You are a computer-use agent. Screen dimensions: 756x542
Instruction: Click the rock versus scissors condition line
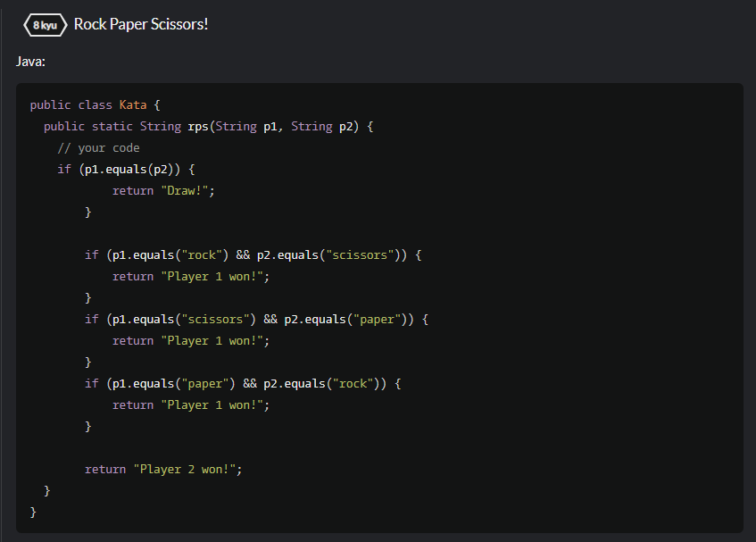click(x=253, y=255)
